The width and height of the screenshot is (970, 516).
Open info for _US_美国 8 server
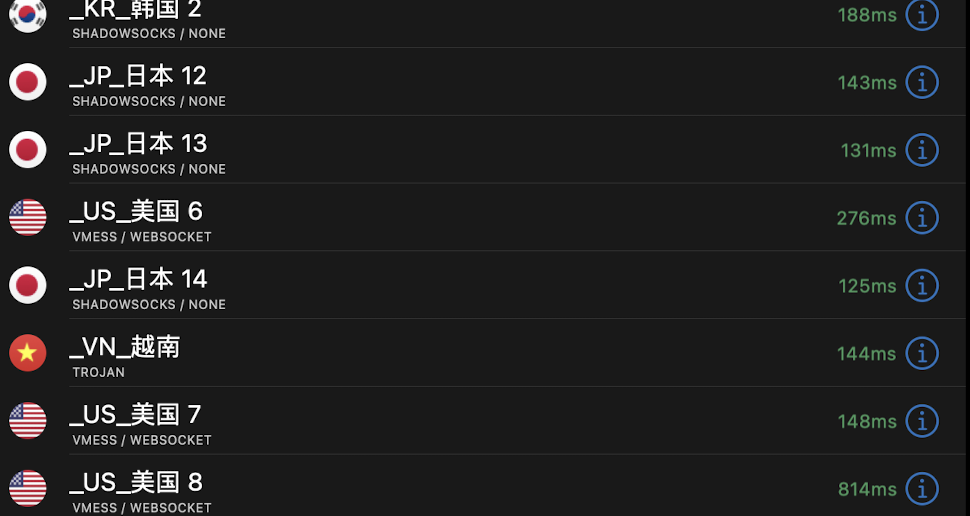coord(921,489)
